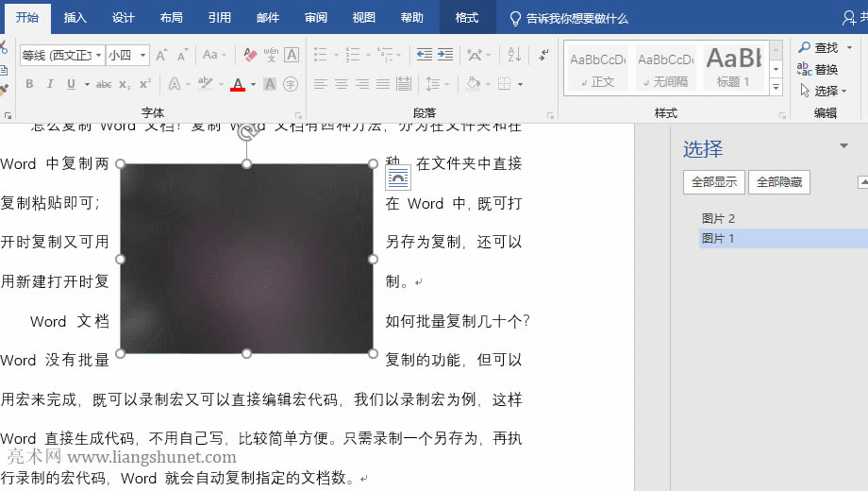Toggle Italic formatting

tap(50, 84)
